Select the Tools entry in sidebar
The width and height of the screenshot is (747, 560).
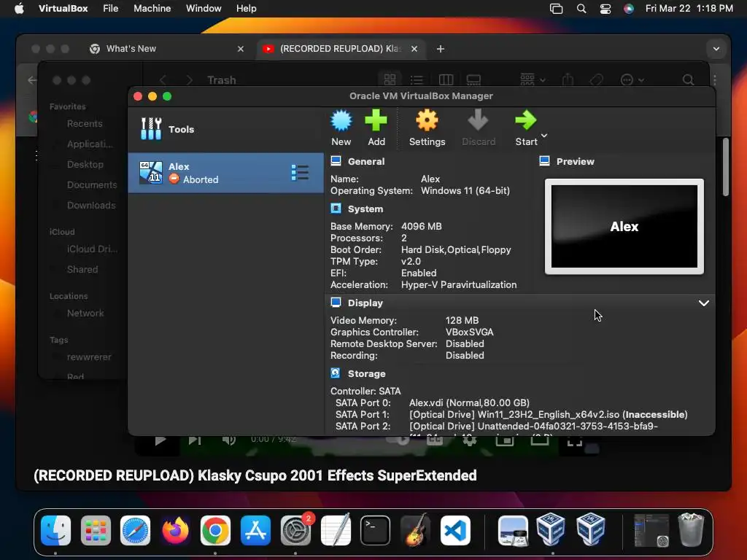click(226, 129)
